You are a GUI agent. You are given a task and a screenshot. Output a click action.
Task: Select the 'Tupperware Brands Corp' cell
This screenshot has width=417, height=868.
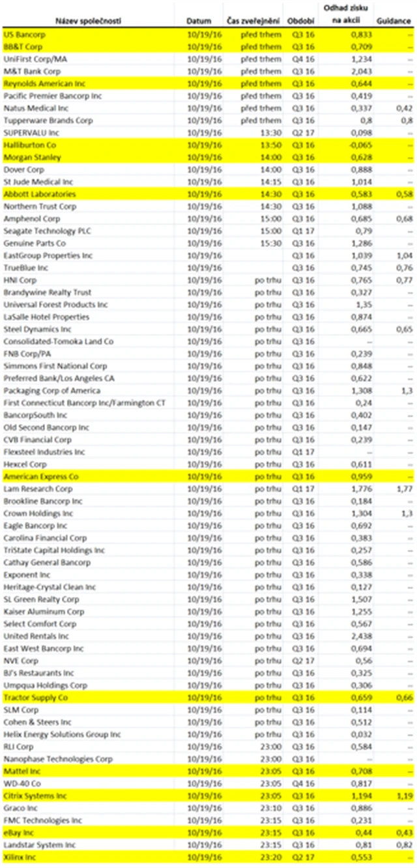[x=87, y=120]
